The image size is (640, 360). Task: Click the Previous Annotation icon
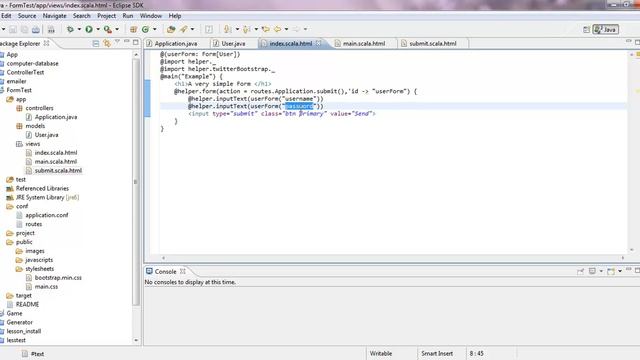[247, 29]
